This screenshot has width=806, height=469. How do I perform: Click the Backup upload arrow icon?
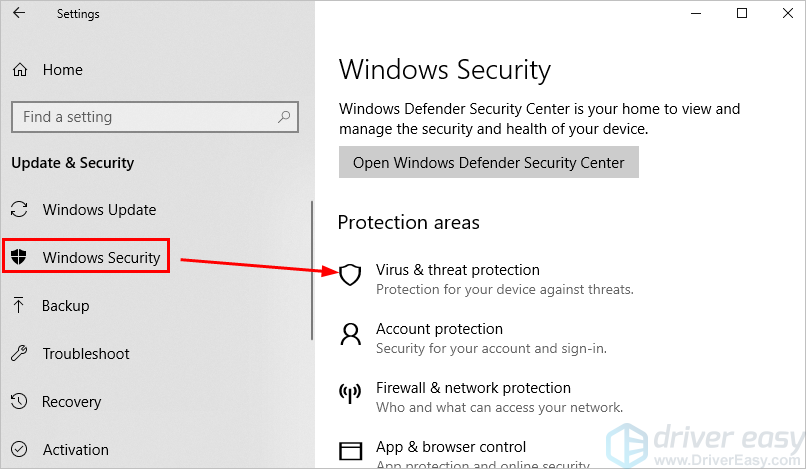click(19, 306)
